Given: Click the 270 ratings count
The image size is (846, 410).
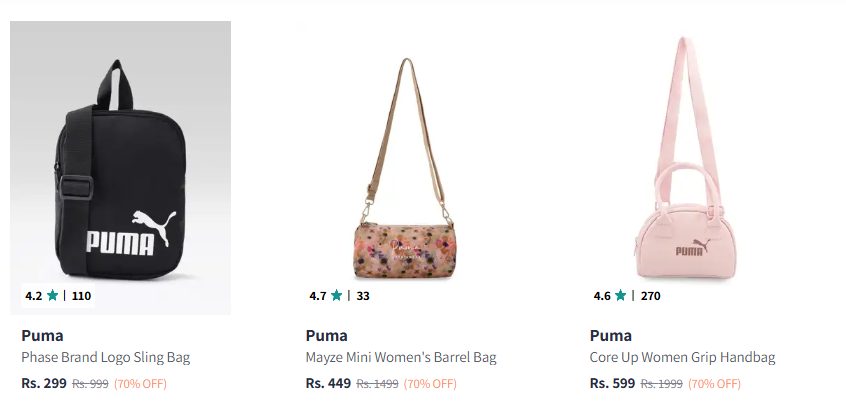Looking at the screenshot, I should [x=650, y=296].
